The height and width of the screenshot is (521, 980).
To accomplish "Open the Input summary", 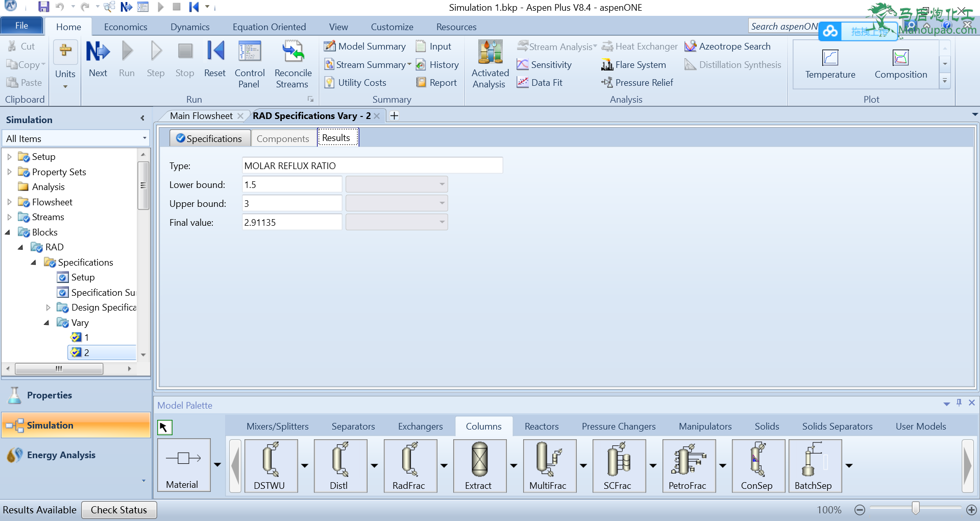I will [x=434, y=46].
